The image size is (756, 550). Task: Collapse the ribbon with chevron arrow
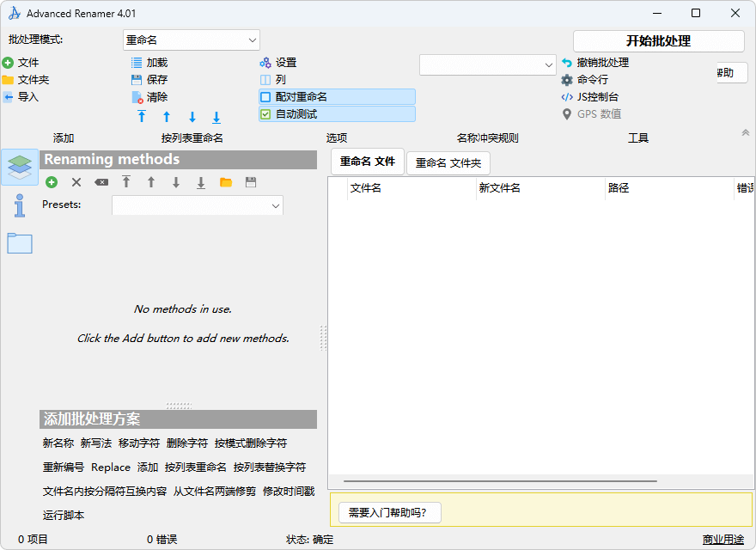point(746,132)
